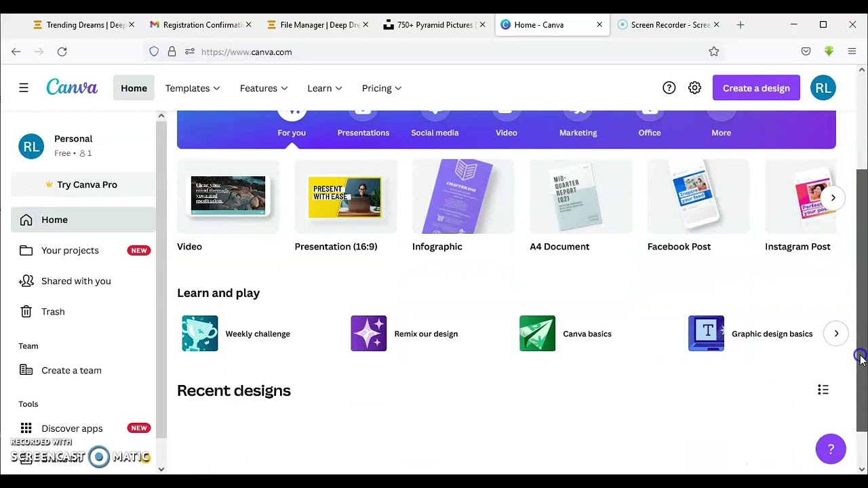Click the lock site information icon
Screen dimensions: 868x488
tap(172, 52)
